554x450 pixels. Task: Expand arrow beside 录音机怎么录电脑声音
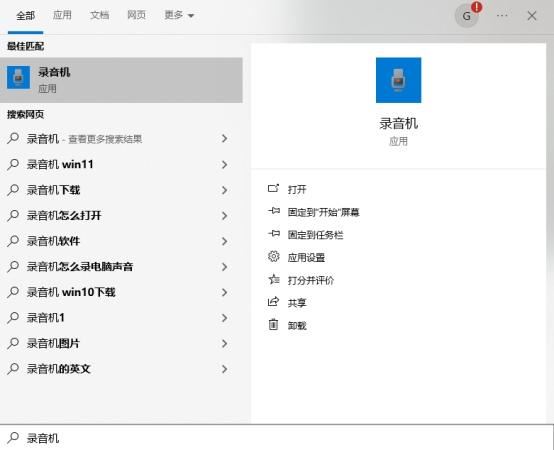[x=224, y=267]
